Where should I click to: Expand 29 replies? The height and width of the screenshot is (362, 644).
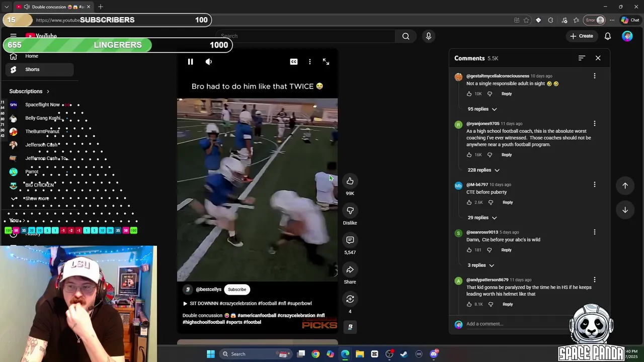(482, 218)
